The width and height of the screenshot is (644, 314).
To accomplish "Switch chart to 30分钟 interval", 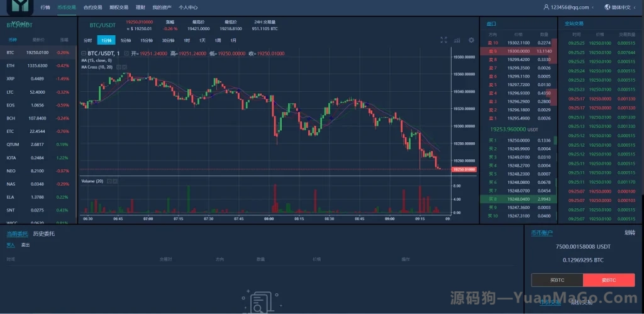I will (x=168, y=40).
